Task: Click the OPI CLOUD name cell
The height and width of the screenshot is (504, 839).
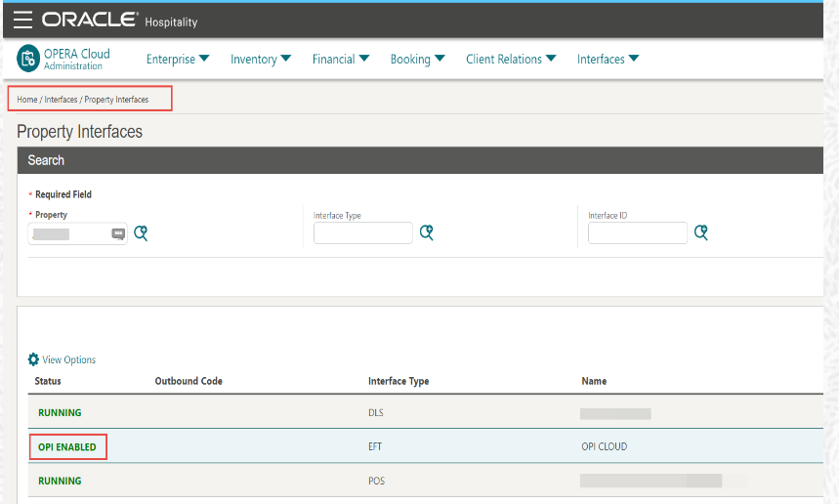Action: click(x=605, y=446)
